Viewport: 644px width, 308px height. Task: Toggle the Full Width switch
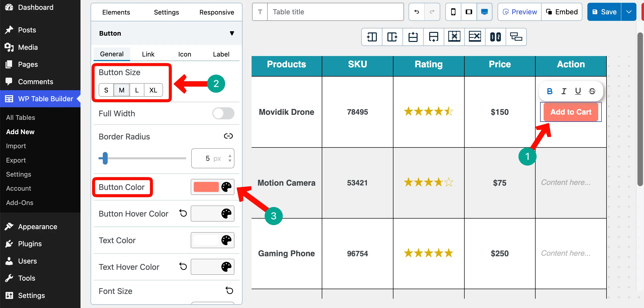coord(223,113)
